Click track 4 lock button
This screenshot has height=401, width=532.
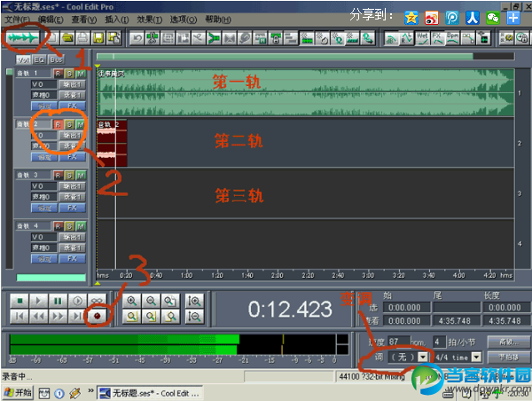click(44, 259)
